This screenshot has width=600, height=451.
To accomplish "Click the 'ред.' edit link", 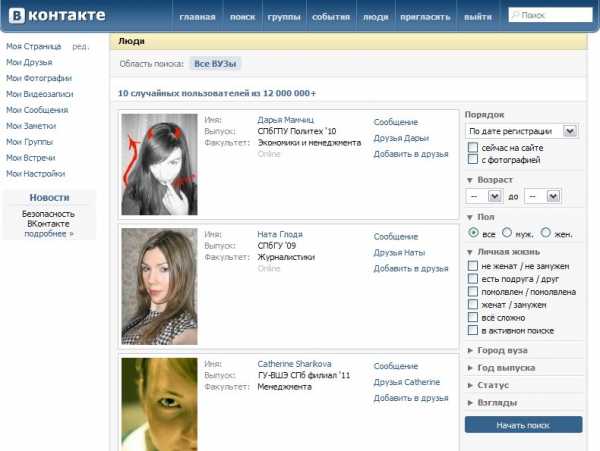I will click(x=80, y=46).
